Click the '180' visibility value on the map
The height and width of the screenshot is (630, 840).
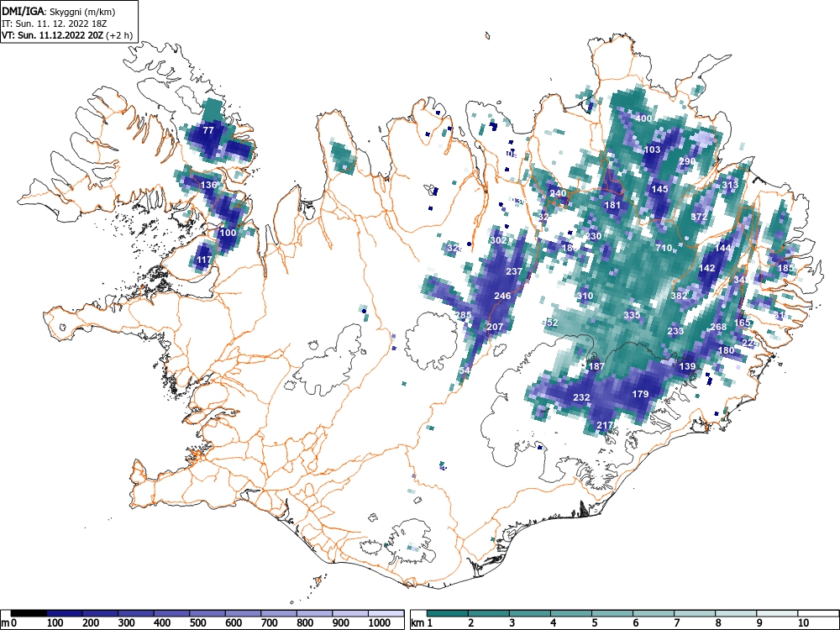coord(727,350)
